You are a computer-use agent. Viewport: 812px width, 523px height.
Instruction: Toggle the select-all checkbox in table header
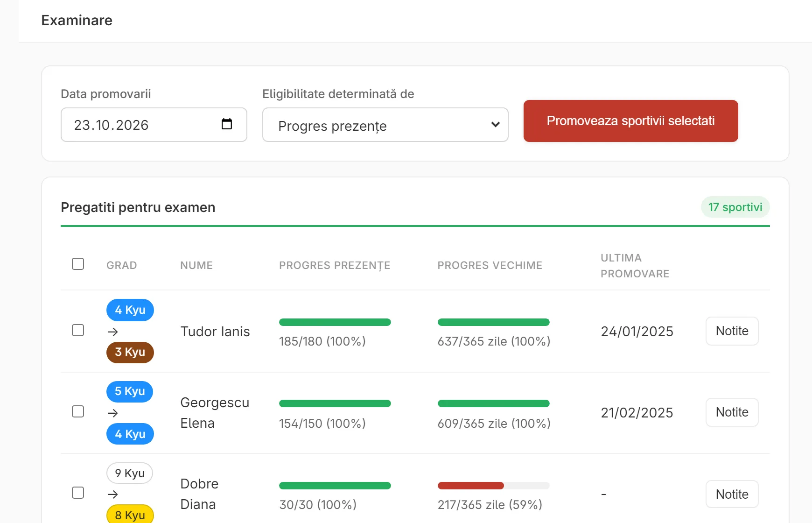click(78, 264)
